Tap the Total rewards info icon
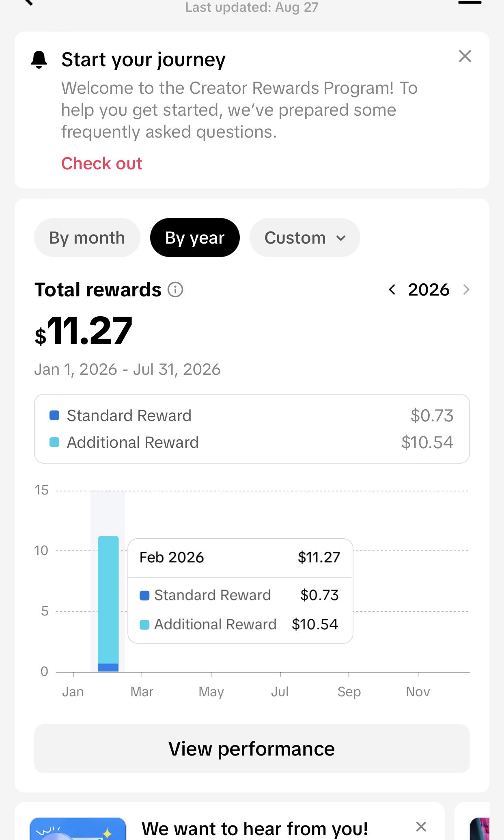504x840 pixels. [175, 290]
